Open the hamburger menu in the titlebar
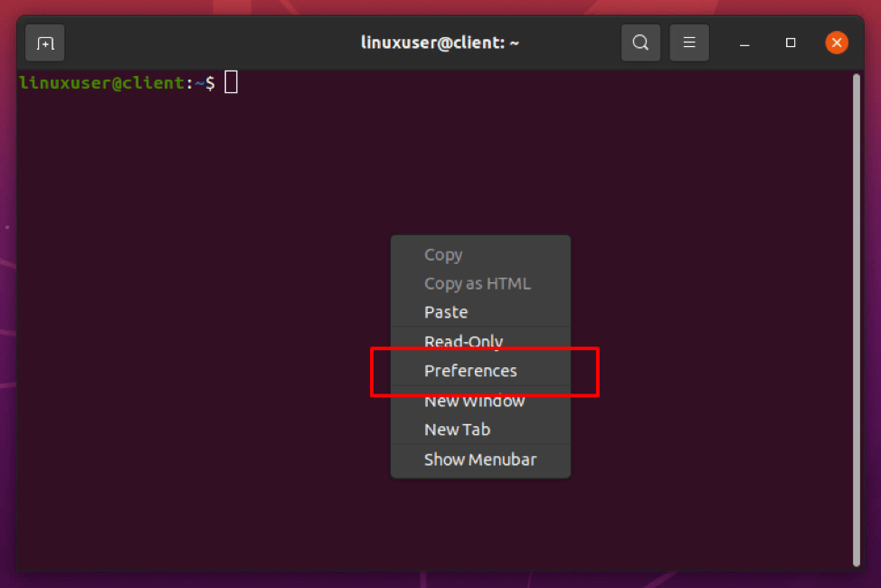881x588 pixels. [x=689, y=42]
